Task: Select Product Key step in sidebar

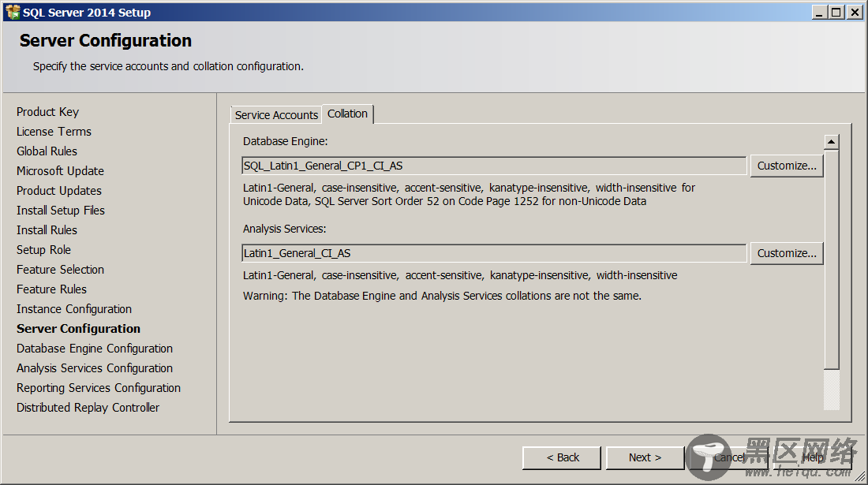Action: (47, 112)
